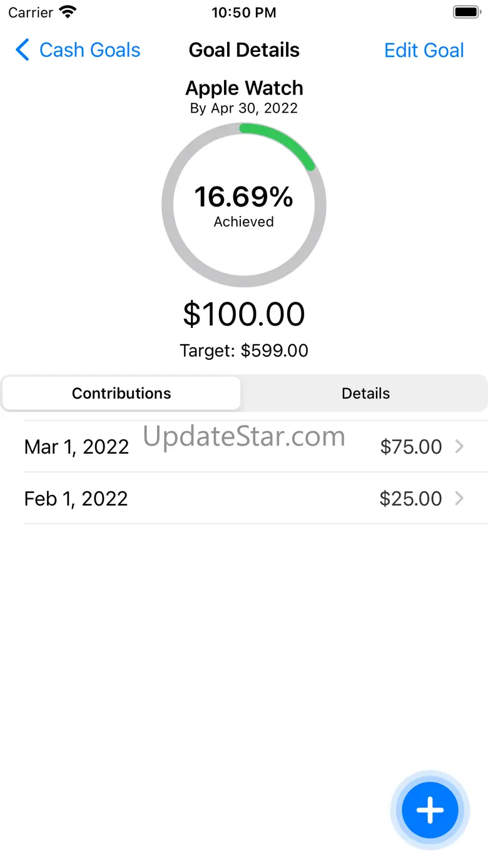
Task: Switch to the Contributions tab
Action: coord(121,393)
